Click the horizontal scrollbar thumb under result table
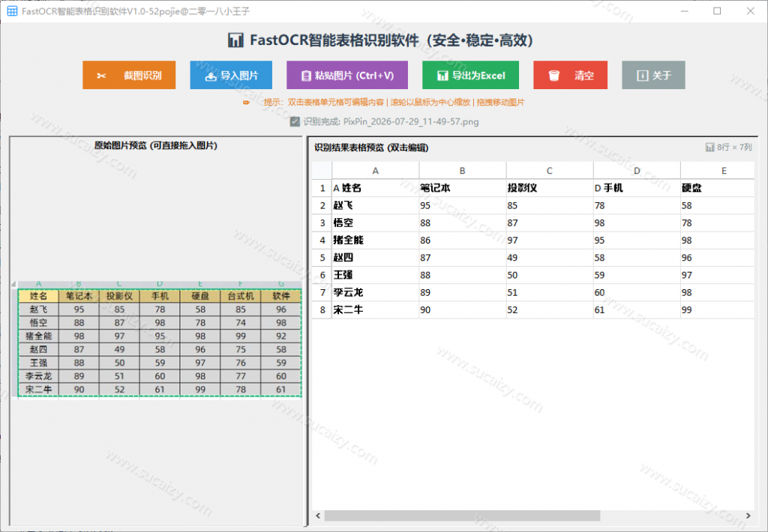Viewport: 768px width, 532px height. 462,516
